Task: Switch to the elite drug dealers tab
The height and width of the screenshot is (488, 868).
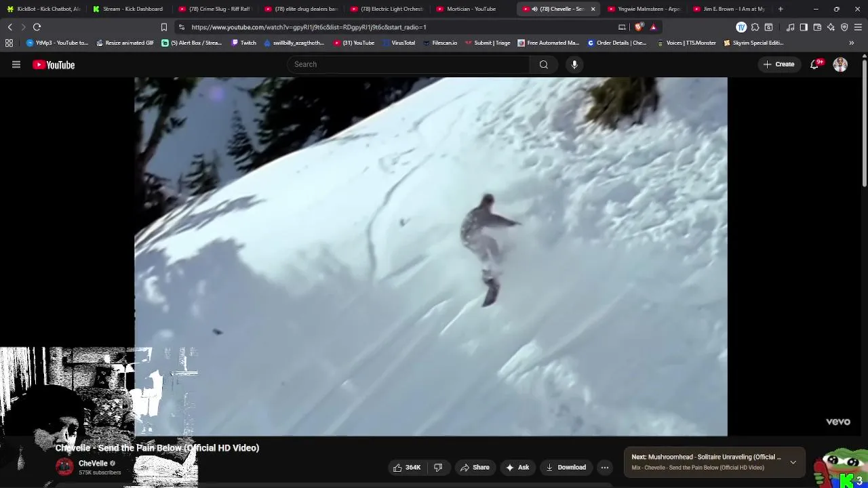Action: tap(300, 9)
